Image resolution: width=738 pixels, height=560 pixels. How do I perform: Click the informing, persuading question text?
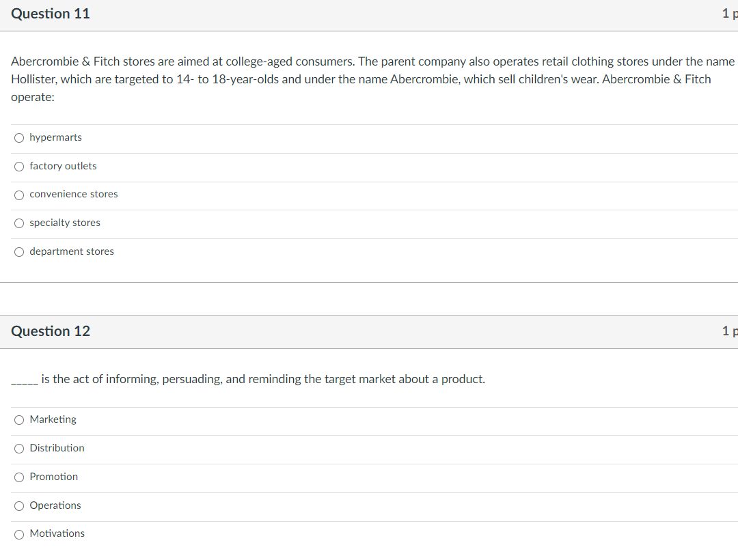point(248,379)
